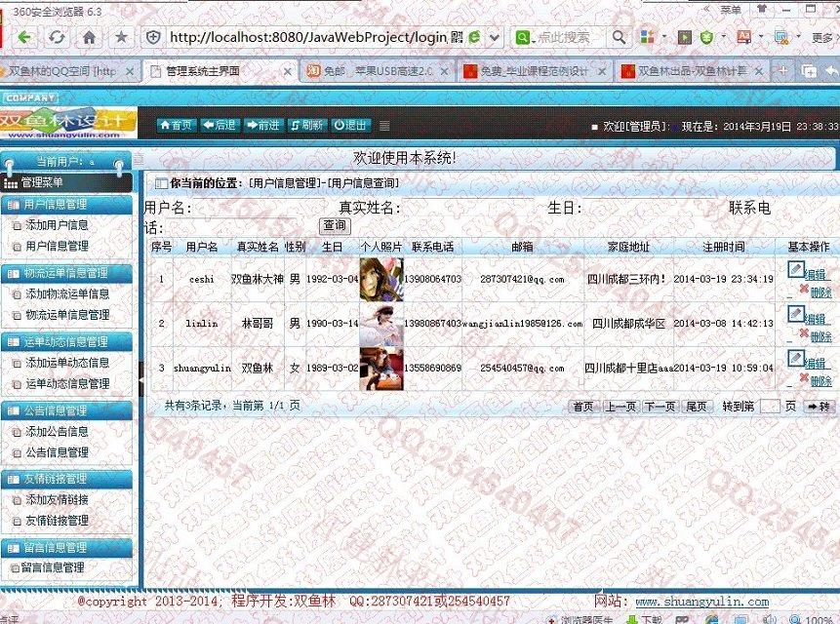Select 留言信息管理 in the sidebar
Image resolution: width=840 pixels, height=624 pixels.
(53, 567)
